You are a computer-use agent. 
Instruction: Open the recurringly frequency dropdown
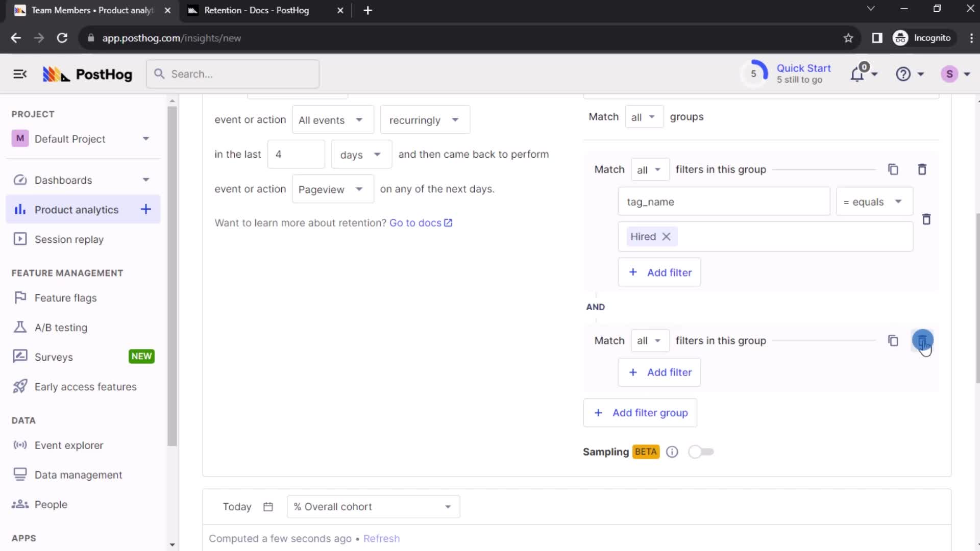coord(424,120)
